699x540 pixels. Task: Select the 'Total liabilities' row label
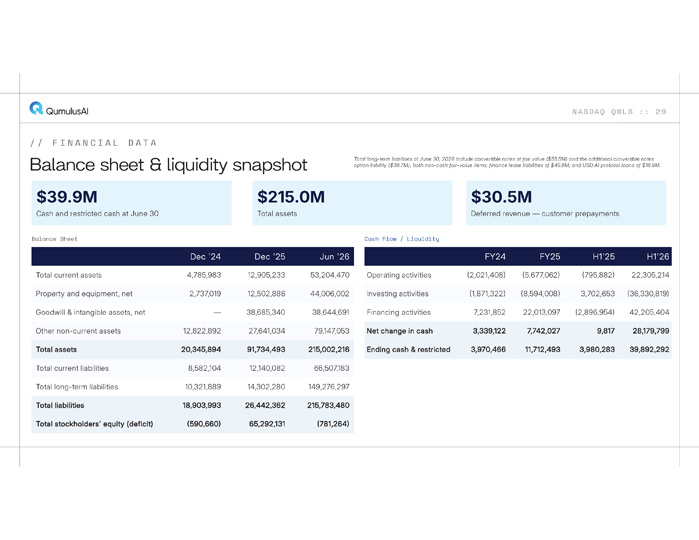(x=60, y=405)
